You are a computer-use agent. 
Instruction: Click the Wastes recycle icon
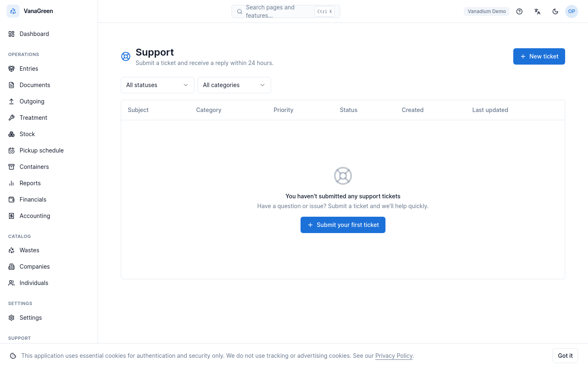click(x=11, y=250)
